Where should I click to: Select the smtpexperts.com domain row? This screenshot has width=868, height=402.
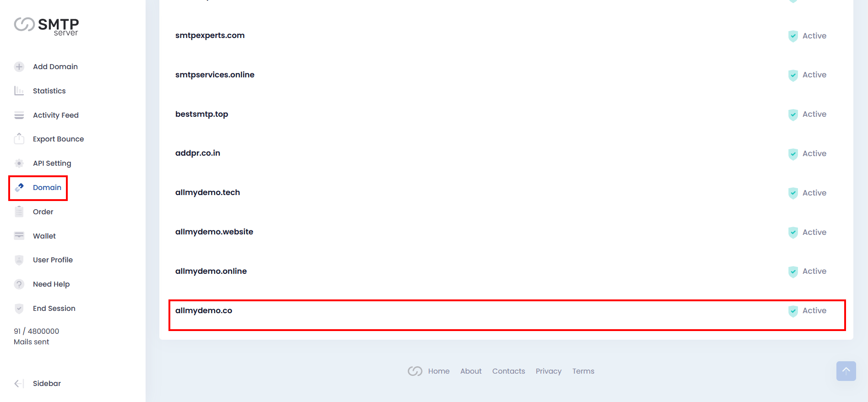pos(210,36)
